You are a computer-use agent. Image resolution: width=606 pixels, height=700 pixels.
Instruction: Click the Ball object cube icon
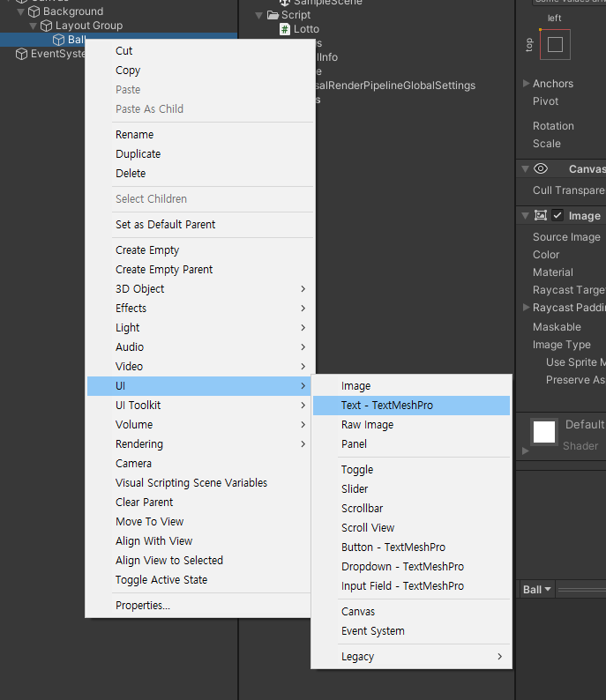pos(58,40)
